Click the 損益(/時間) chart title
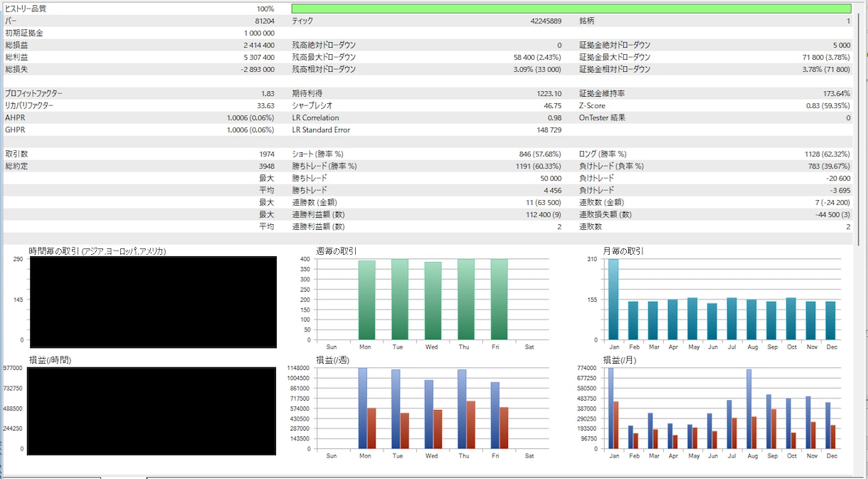868x479 pixels. click(x=50, y=360)
